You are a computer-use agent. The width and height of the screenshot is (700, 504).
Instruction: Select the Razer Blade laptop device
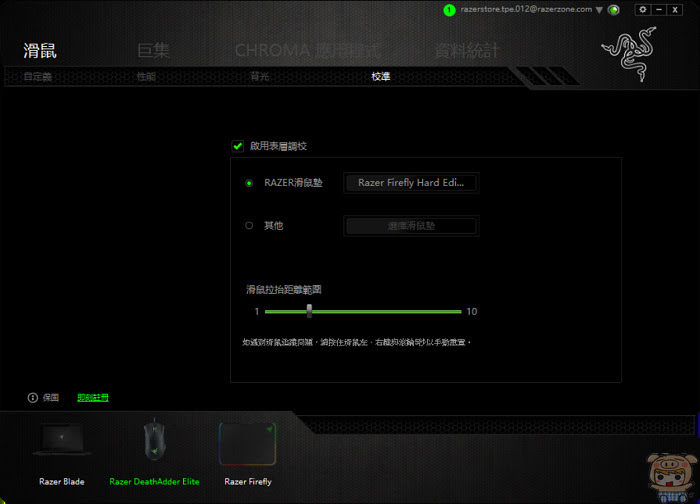coord(62,440)
